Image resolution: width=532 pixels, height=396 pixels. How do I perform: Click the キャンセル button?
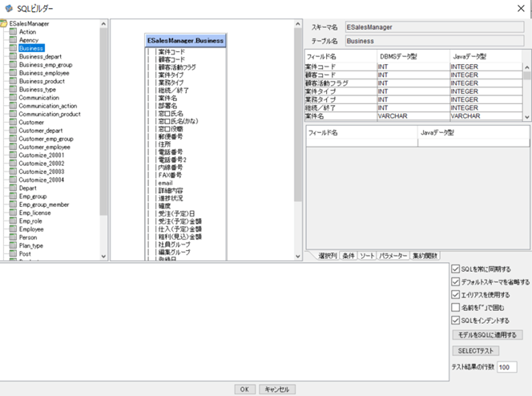coord(277,390)
